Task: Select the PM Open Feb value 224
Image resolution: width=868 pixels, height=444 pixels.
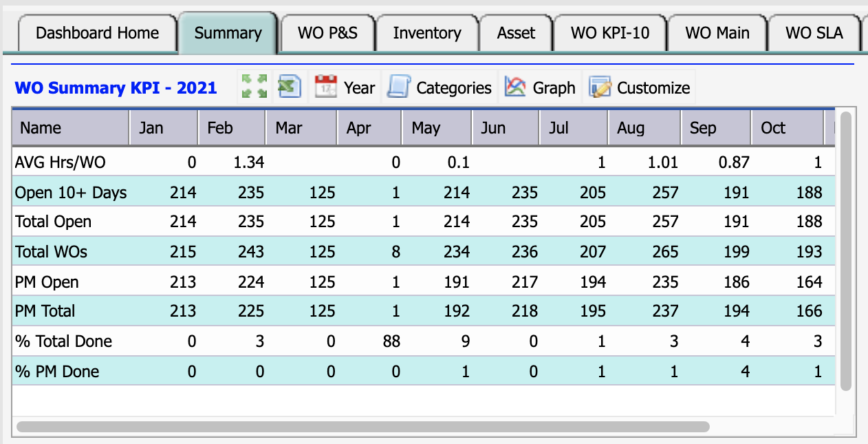Action: [250, 282]
